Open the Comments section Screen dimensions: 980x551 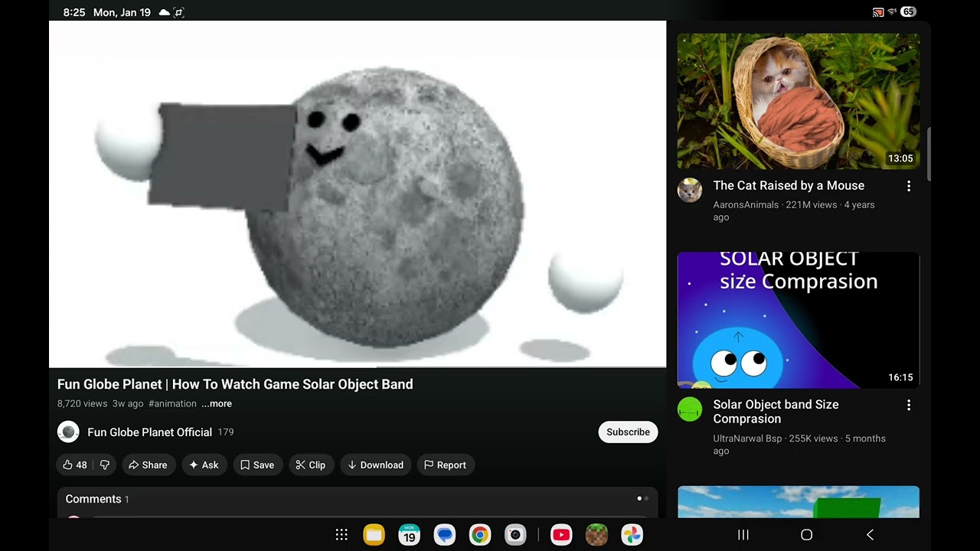(x=358, y=501)
